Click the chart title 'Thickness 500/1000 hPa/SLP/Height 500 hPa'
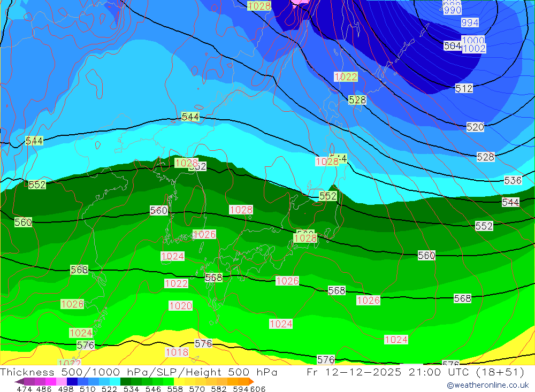Screen dimensions: 535x392 pos(139,372)
